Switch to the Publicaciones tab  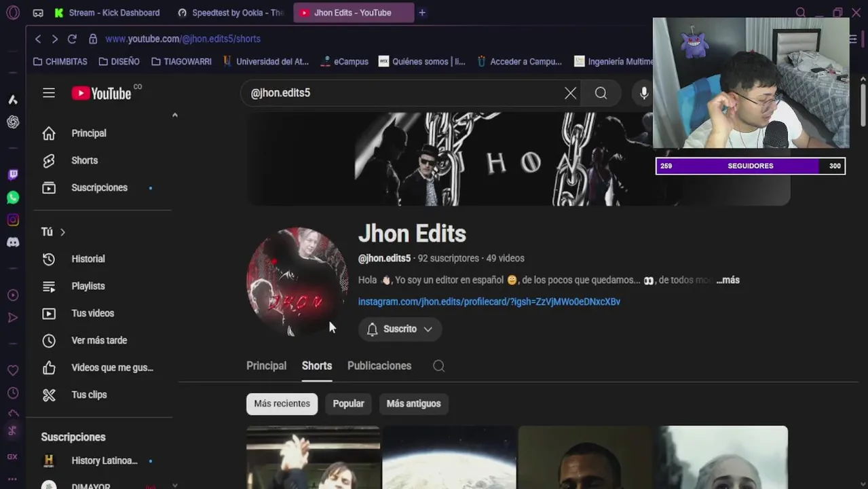click(379, 366)
